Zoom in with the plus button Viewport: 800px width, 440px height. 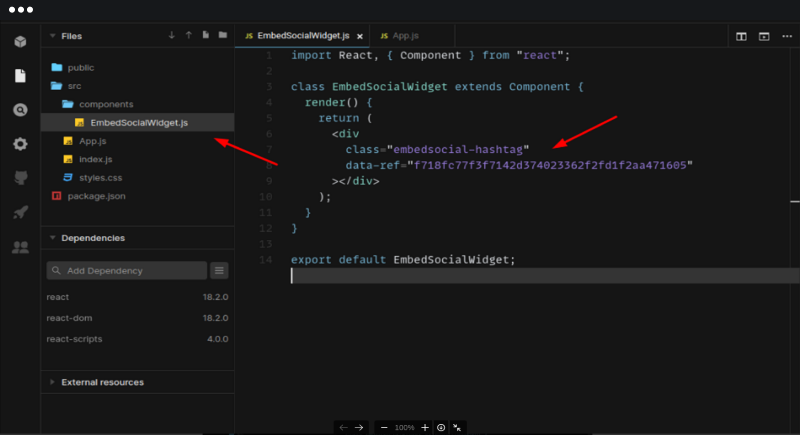pos(424,427)
